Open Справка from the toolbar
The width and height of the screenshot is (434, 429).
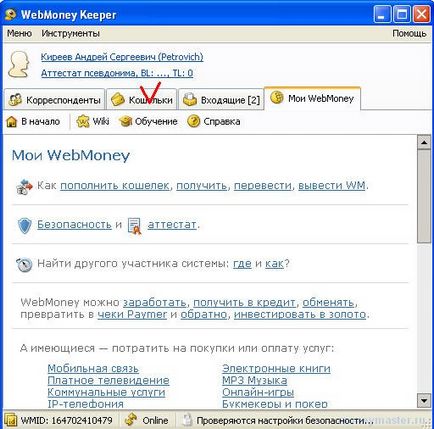click(x=214, y=121)
